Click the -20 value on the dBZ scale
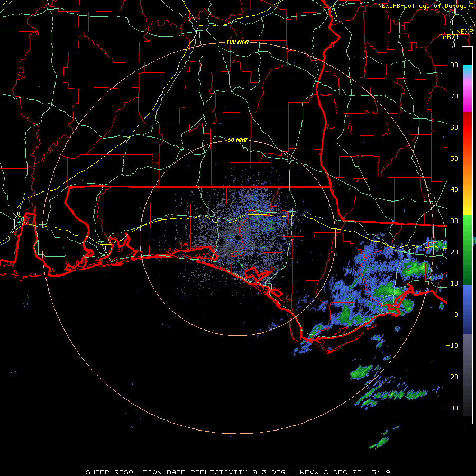The image size is (476, 476). point(452,377)
